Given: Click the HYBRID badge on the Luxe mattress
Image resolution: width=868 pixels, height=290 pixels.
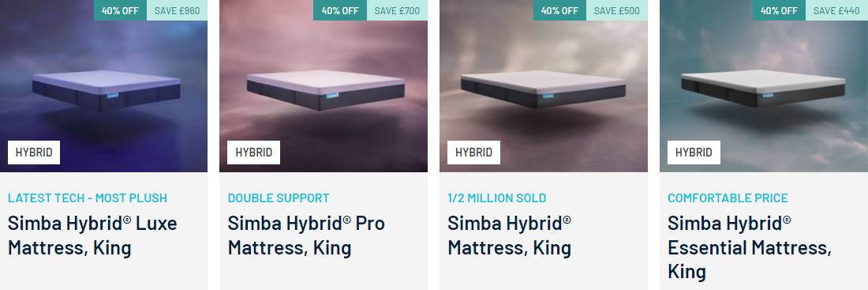Looking at the screenshot, I should (34, 153).
